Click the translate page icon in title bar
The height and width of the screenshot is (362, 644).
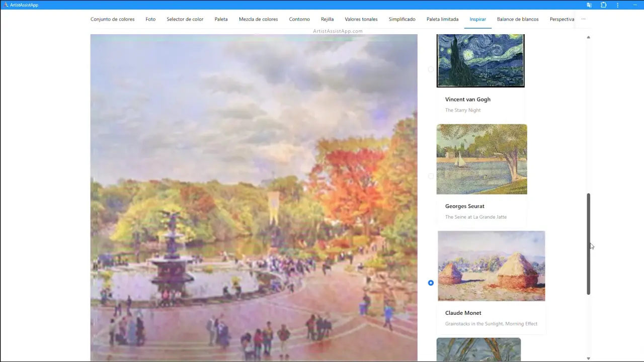pos(589,5)
